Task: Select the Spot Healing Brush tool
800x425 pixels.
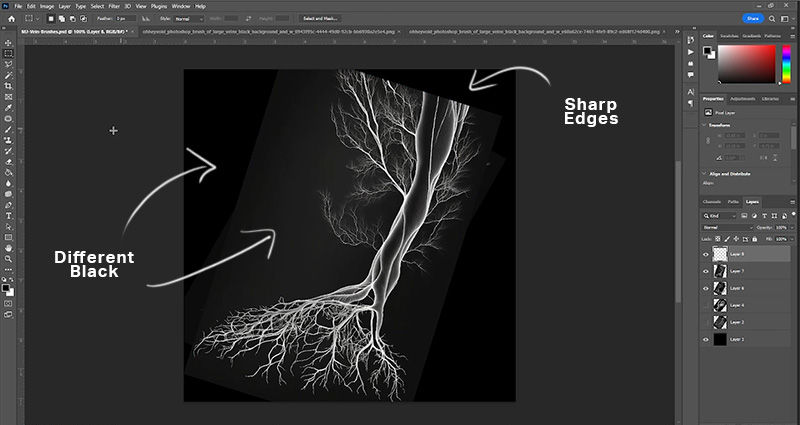Action: pyautogui.click(x=8, y=118)
